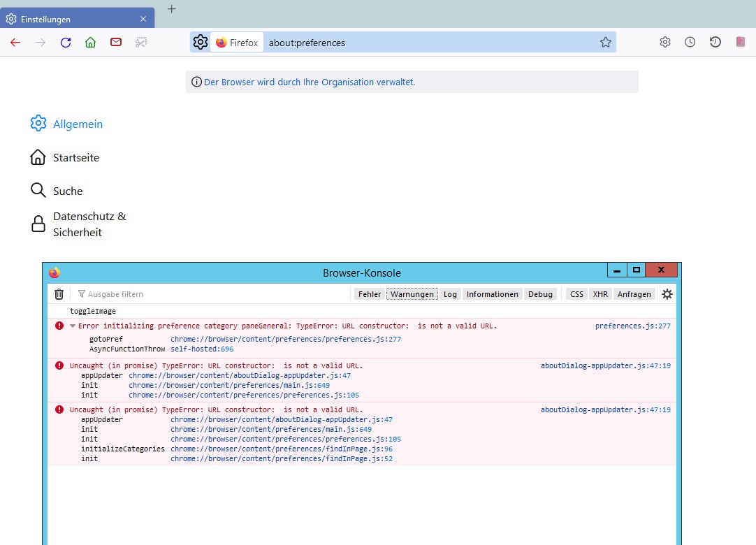This screenshot has height=545, width=756.
Task: Open the preferences.js:277 source link
Action: (x=632, y=326)
